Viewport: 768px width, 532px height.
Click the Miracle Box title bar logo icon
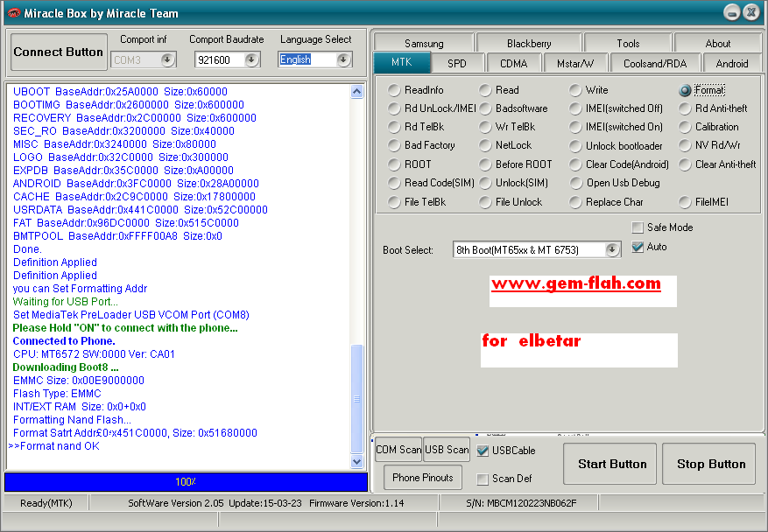pyautogui.click(x=14, y=13)
